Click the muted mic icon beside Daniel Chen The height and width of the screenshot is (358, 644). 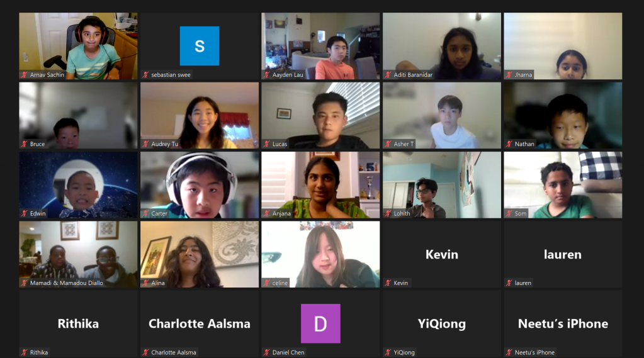tap(267, 352)
